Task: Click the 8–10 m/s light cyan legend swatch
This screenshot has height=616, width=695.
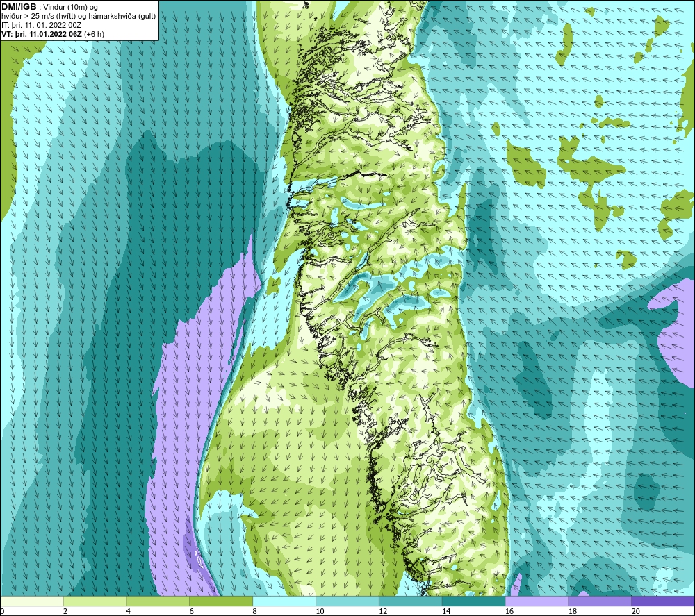Action: (284, 601)
